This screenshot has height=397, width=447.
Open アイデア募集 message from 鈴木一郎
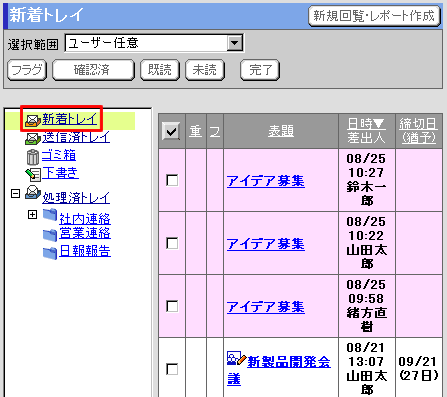click(x=266, y=181)
